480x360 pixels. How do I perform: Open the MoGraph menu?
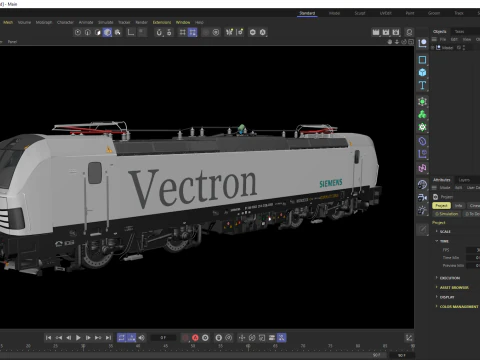tap(44, 22)
